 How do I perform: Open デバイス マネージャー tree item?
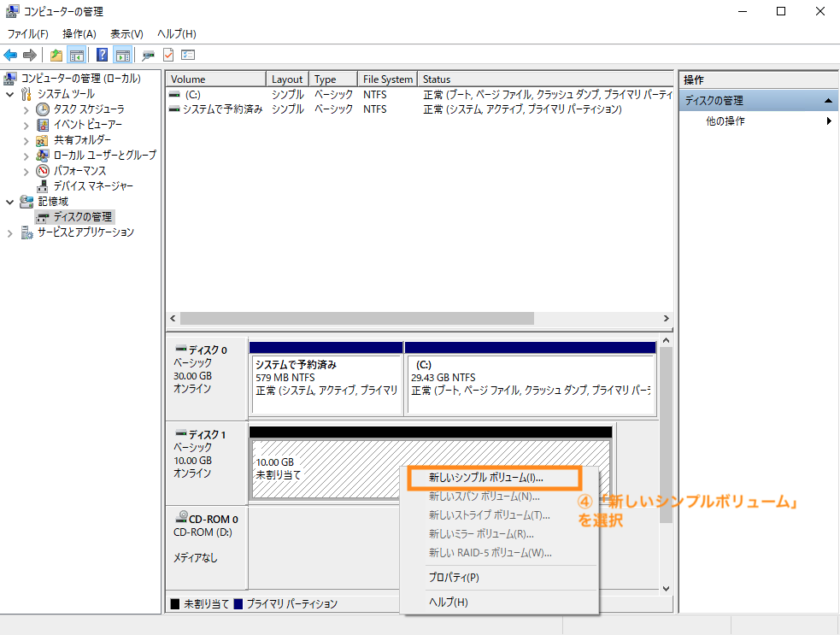tap(92, 186)
